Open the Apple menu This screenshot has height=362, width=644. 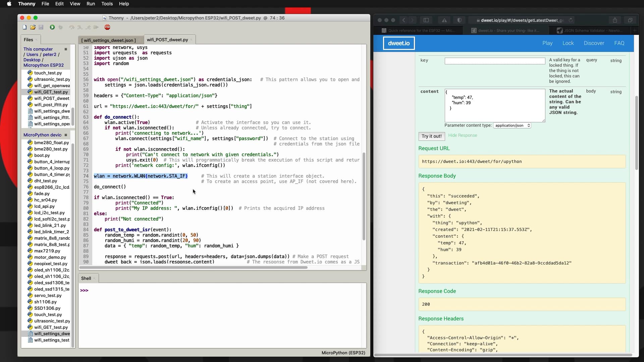click(x=9, y=4)
